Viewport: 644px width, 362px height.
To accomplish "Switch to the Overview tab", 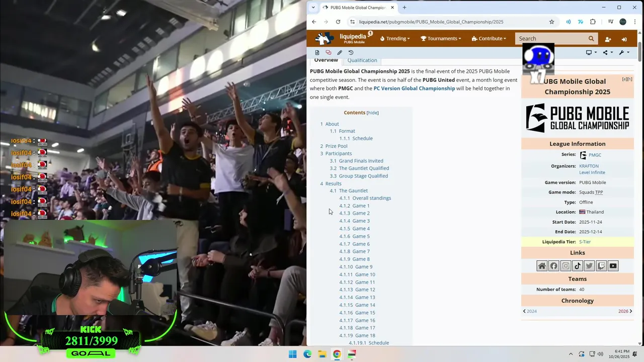I will (326, 60).
